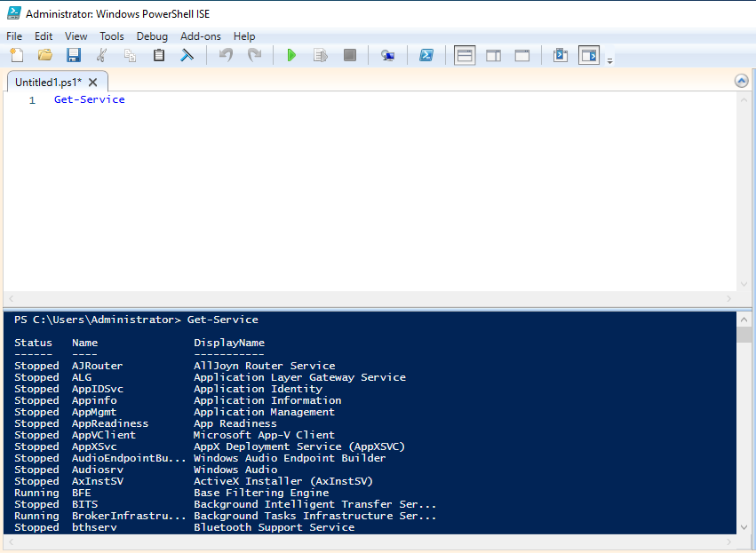The height and width of the screenshot is (553, 756).
Task: Clear the console pane
Action: 187,55
